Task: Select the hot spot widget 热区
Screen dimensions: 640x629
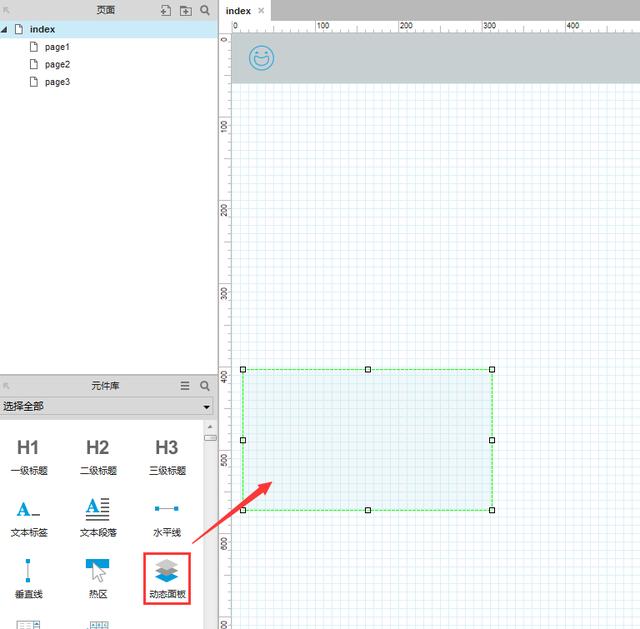Action: 98,579
